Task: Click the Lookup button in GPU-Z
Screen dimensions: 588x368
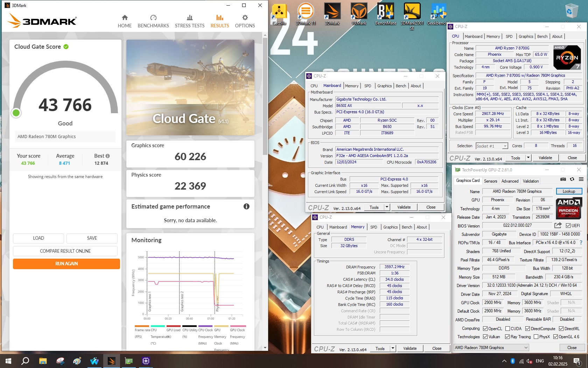Action: point(569,191)
